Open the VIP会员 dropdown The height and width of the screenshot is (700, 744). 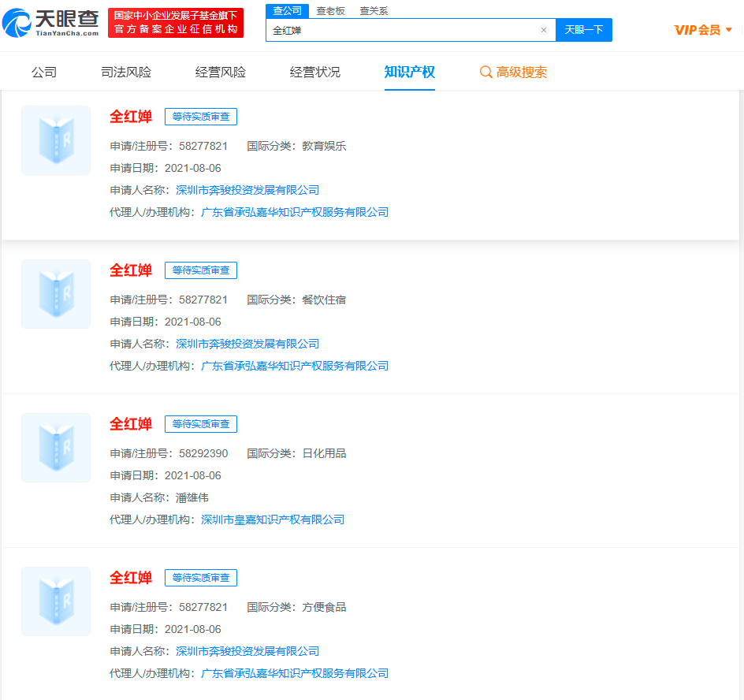[x=703, y=30]
